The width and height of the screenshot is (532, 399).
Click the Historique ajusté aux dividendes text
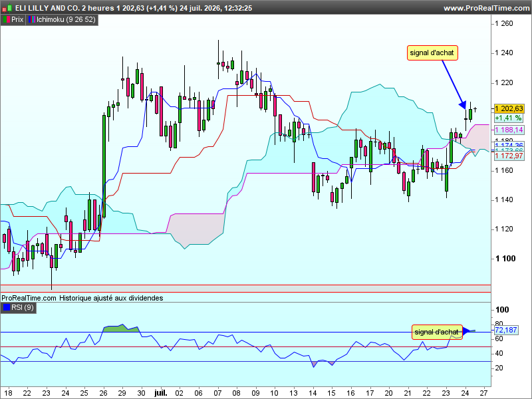click(x=111, y=298)
